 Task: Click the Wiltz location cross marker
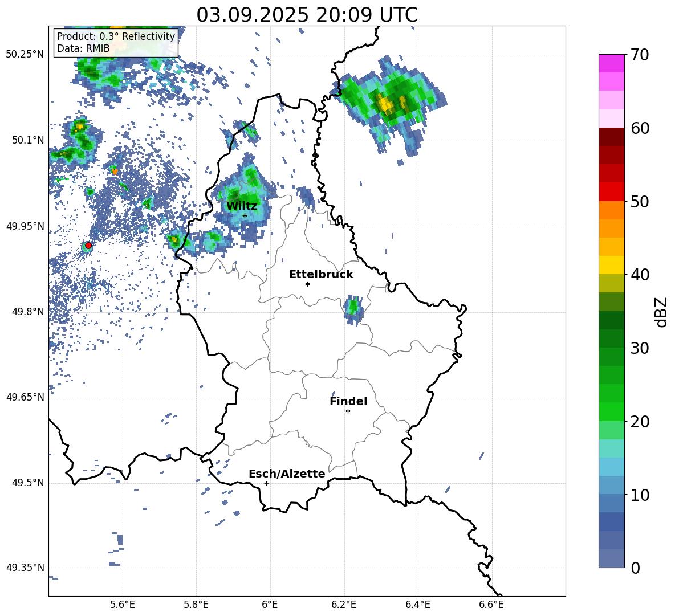[245, 215]
